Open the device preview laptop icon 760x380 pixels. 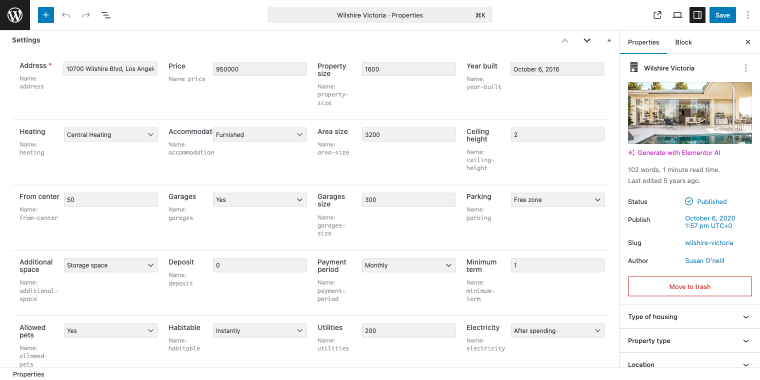tap(677, 15)
